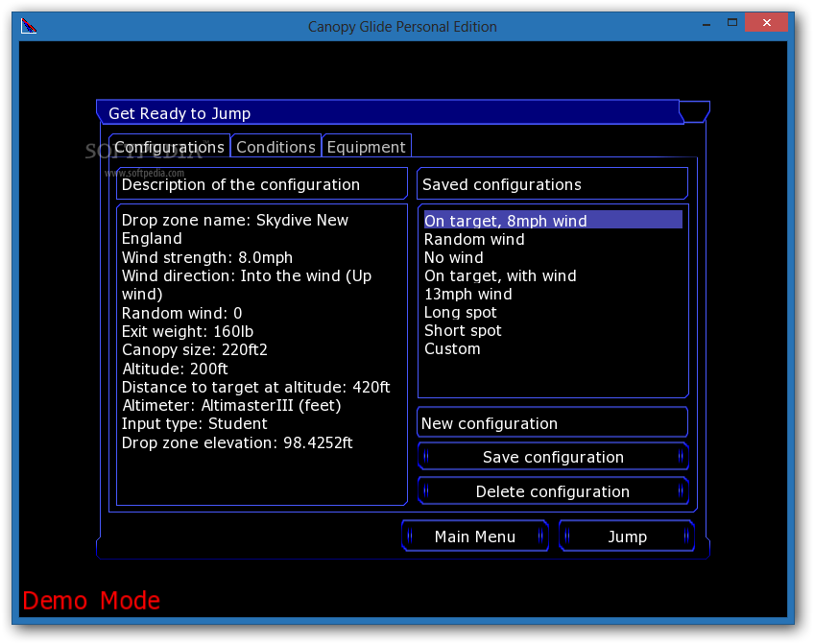The image size is (814, 644).
Task: Close the Canopy Glide Personal Edition window
Action: point(766,22)
